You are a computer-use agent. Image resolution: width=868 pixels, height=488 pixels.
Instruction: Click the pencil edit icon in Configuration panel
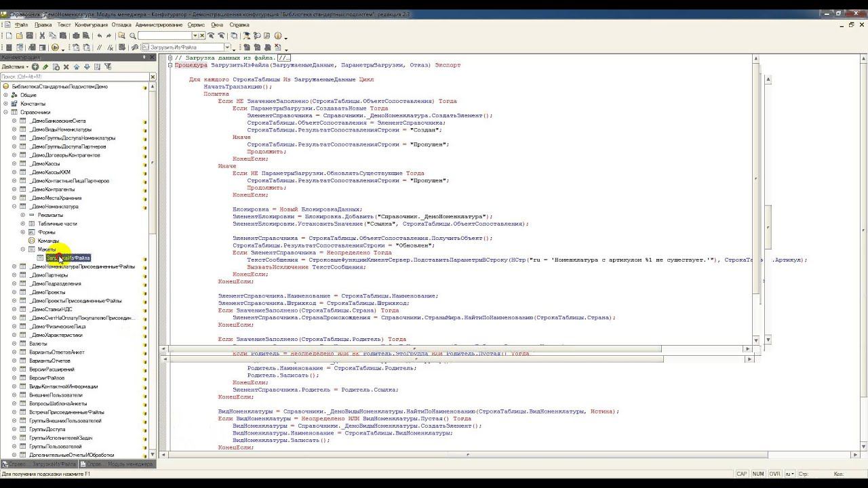45,66
